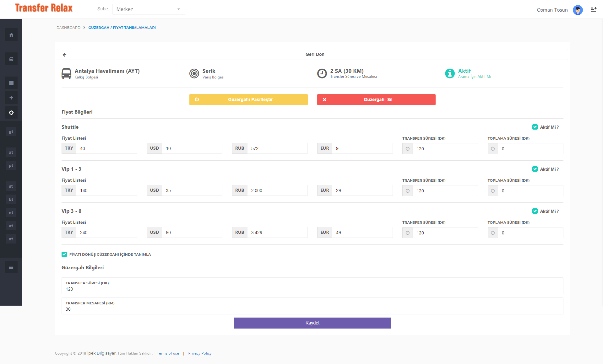603x364 pixels.
Task: Open the home icon in the sidebar
Action: pos(11,35)
